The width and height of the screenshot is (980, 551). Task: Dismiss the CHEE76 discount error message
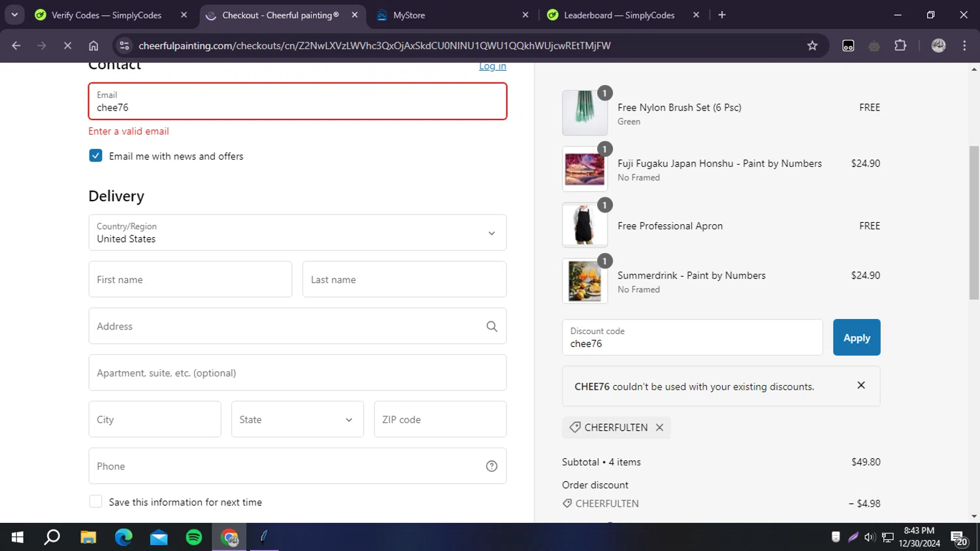click(860, 386)
